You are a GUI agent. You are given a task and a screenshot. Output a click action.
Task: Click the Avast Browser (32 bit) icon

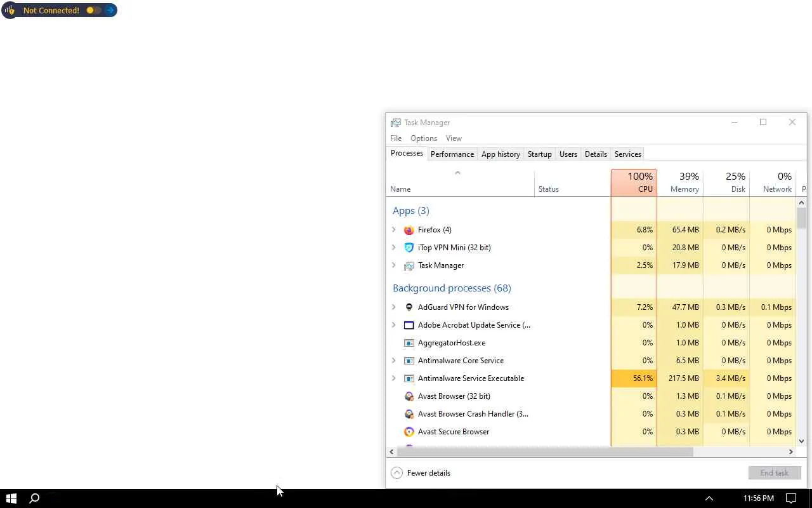click(x=409, y=396)
